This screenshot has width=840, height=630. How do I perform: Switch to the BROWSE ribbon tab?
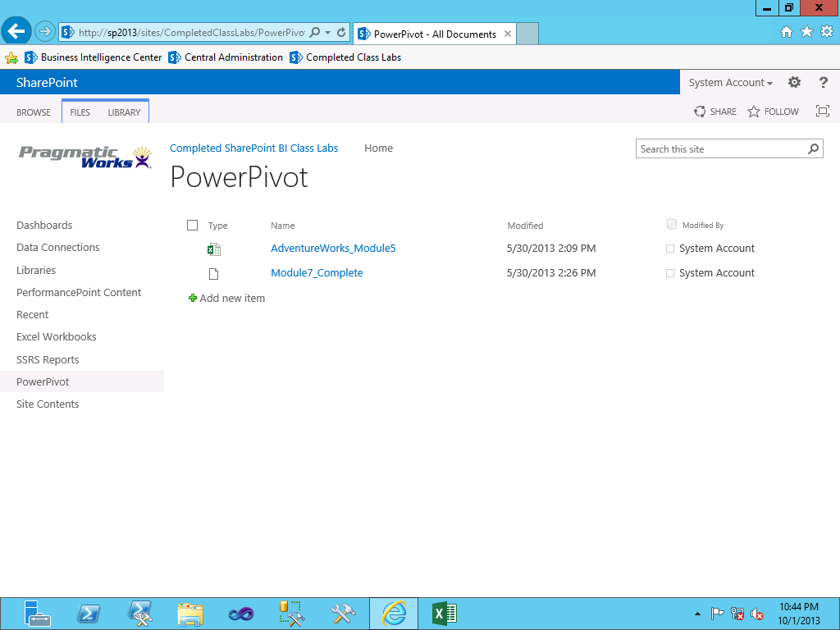(33, 112)
